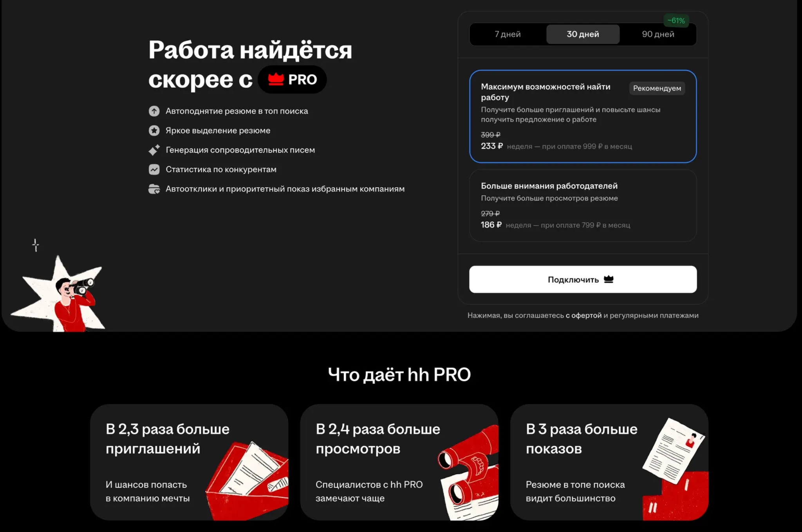Click text Яркое выделение резюме

218,130
